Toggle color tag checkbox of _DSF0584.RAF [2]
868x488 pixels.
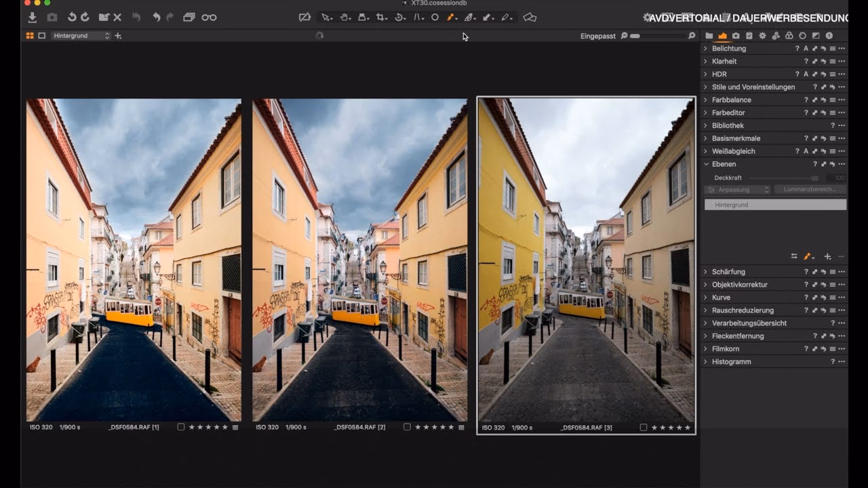407,428
